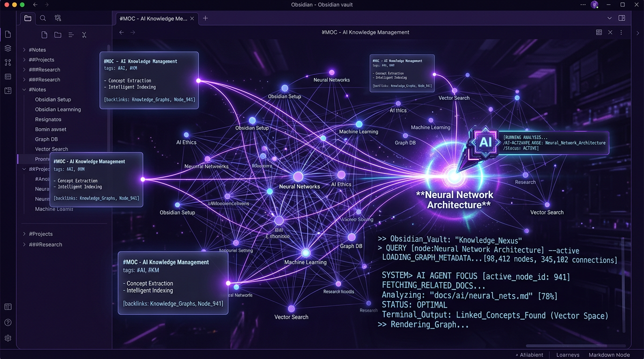Click the new note icon in the file explorer
Viewport: 644px width, 359px height.
click(44, 35)
